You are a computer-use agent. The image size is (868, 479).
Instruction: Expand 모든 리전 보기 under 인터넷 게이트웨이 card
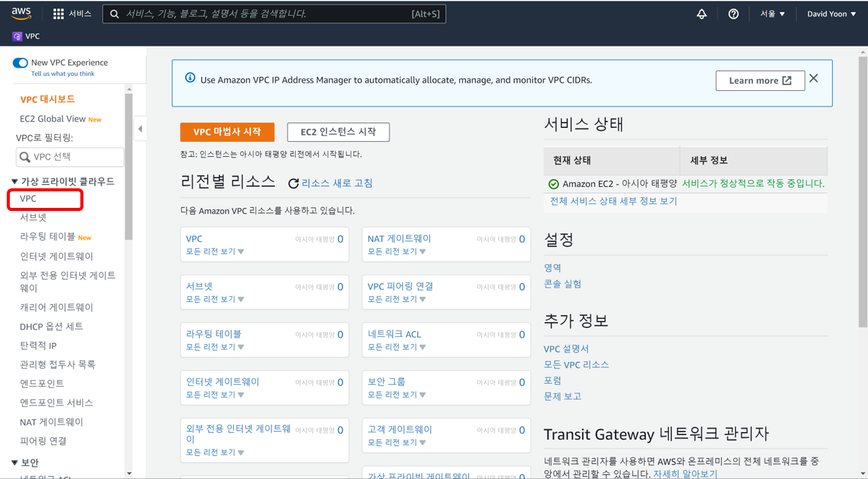(x=215, y=395)
